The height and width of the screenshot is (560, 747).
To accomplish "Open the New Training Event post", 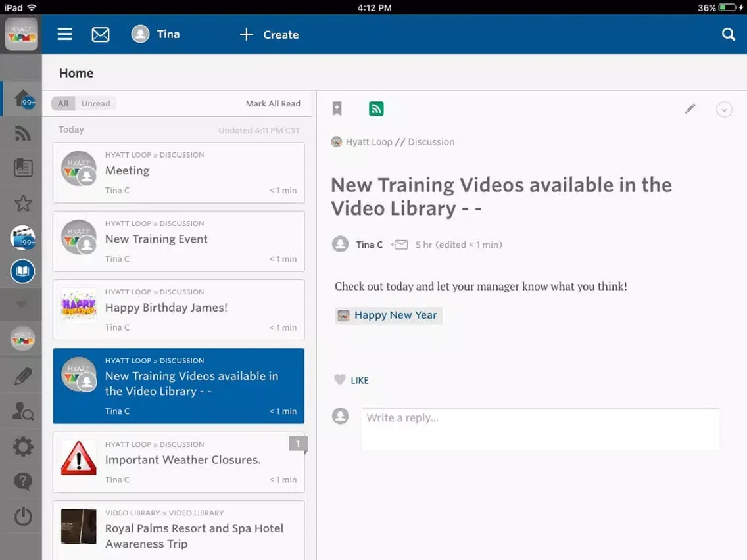I will click(x=179, y=241).
